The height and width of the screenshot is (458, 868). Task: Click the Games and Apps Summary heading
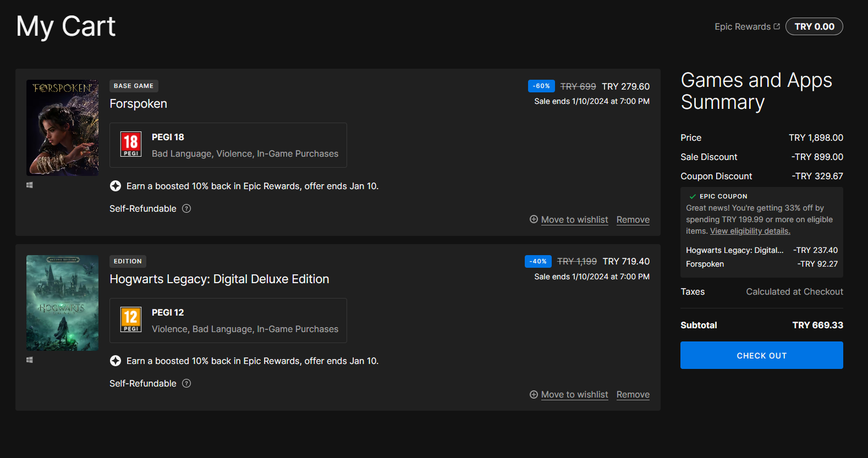click(x=757, y=91)
